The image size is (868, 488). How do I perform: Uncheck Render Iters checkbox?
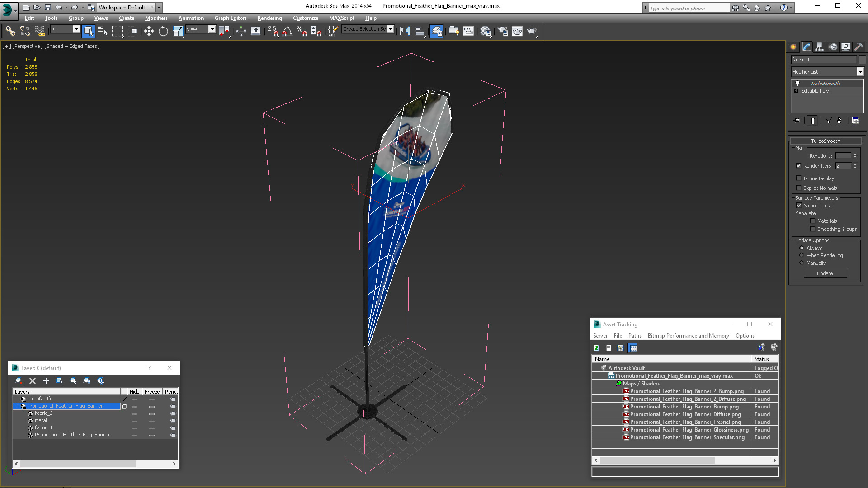[x=798, y=166]
